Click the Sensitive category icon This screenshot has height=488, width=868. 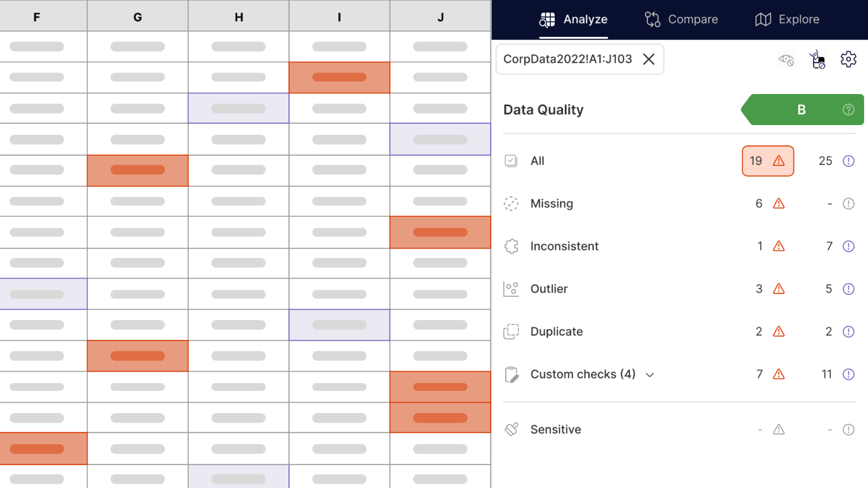point(512,430)
